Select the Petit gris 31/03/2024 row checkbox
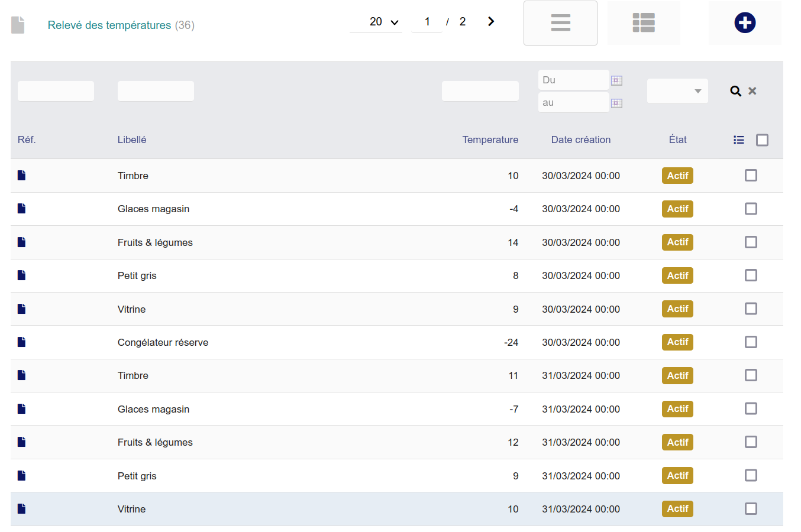This screenshot has width=801, height=532. pos(751,475)
